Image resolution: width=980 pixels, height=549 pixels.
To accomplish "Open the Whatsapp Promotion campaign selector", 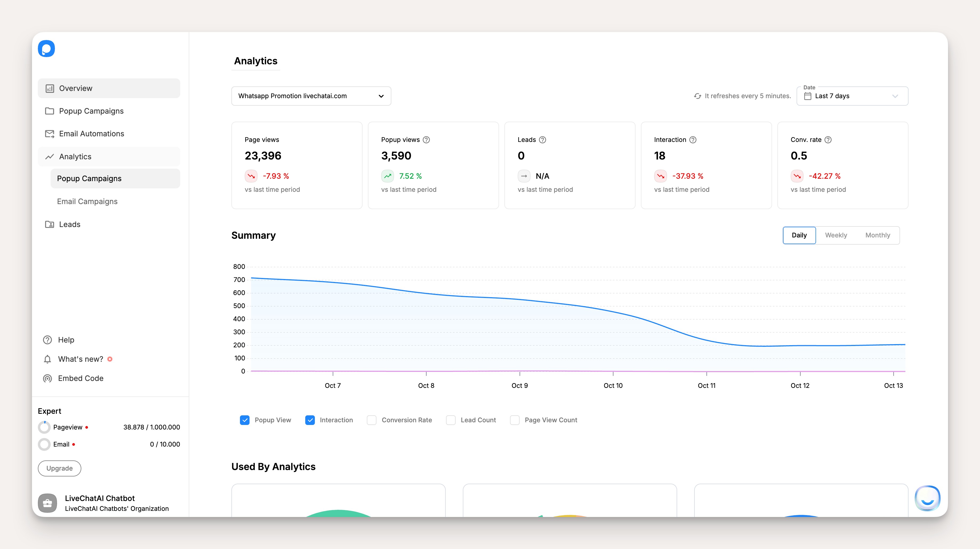I will (x=311, y=96).
